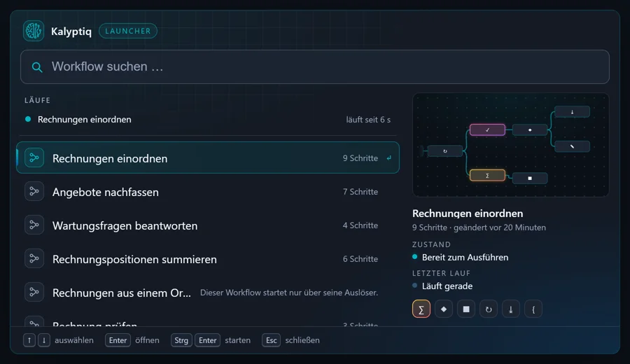
Task: Click the square node in the preview graph
Action: point(530,178)
